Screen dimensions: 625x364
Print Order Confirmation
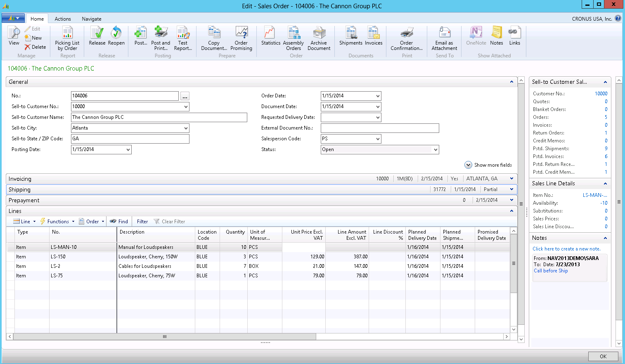pyautogui.click(x=407, y=38)
